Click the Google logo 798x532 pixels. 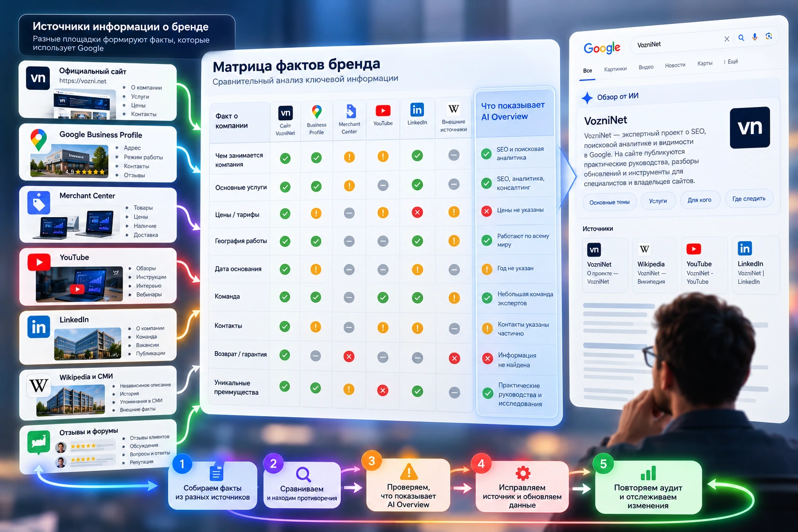pyautogui.click(x=602, y=48)
